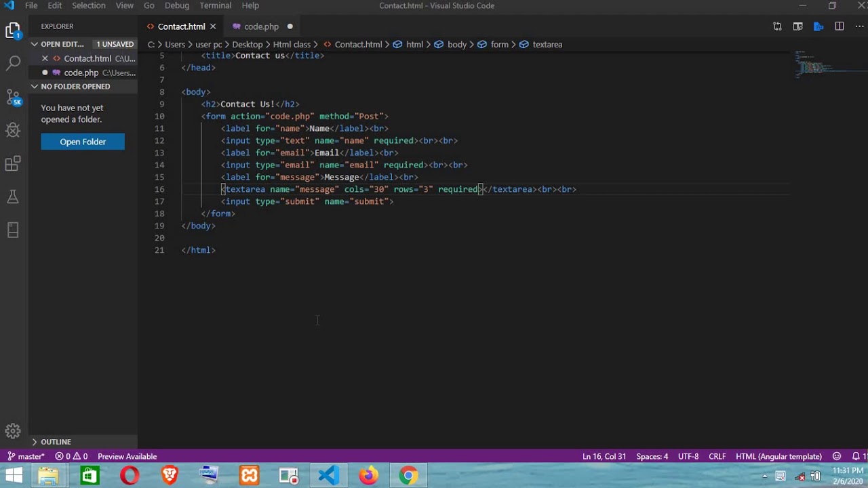The height and width of the screenshot is (488, 868).
Task: Open the Debug menu
Action: pos(177,5)
